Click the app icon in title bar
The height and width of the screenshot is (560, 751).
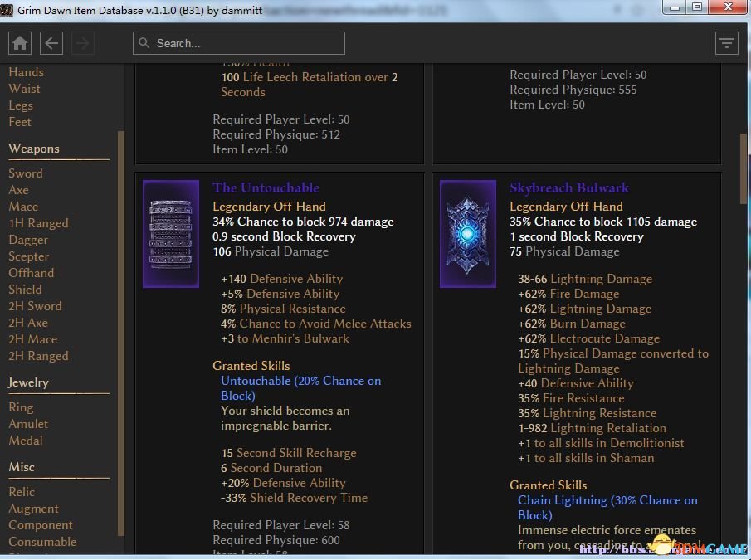(7, 7)
